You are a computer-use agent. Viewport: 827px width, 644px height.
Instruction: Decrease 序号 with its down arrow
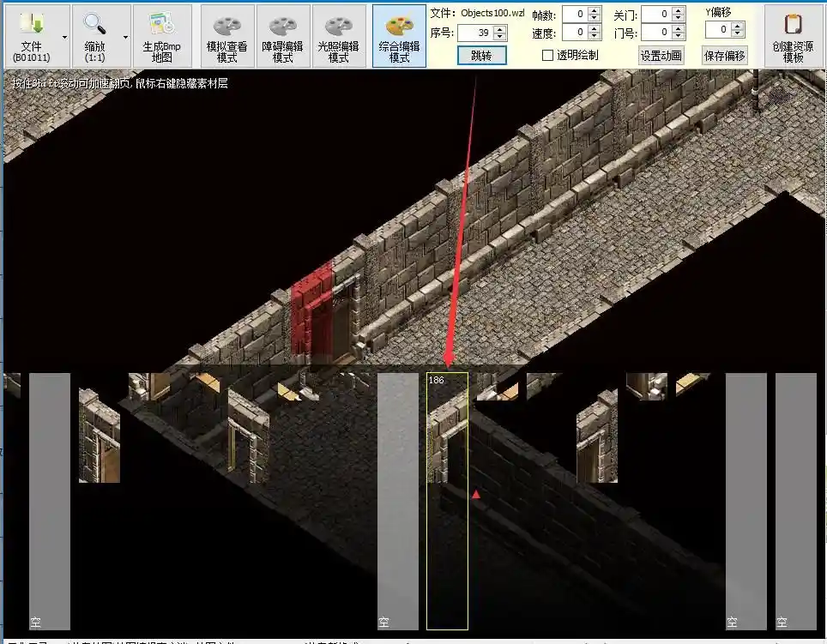pos(499,37)
